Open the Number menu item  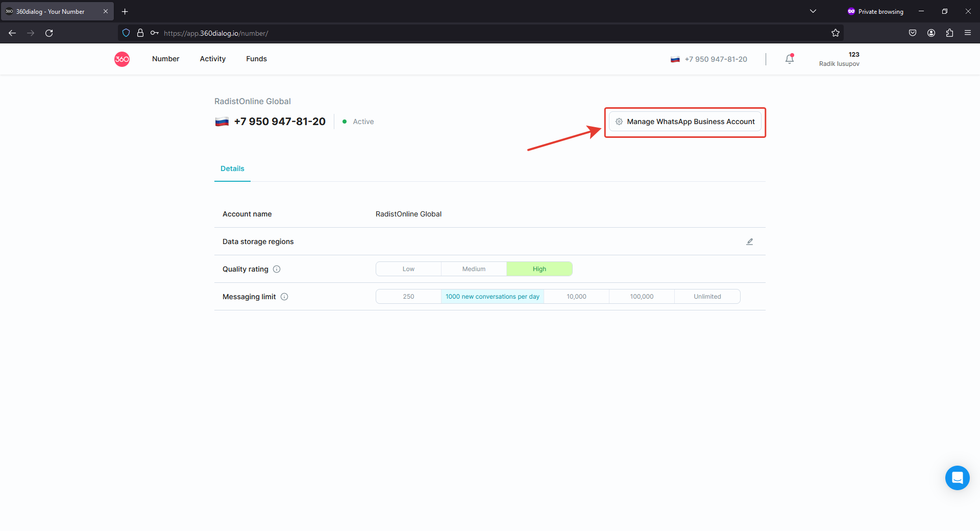click(x=166, y=59)
